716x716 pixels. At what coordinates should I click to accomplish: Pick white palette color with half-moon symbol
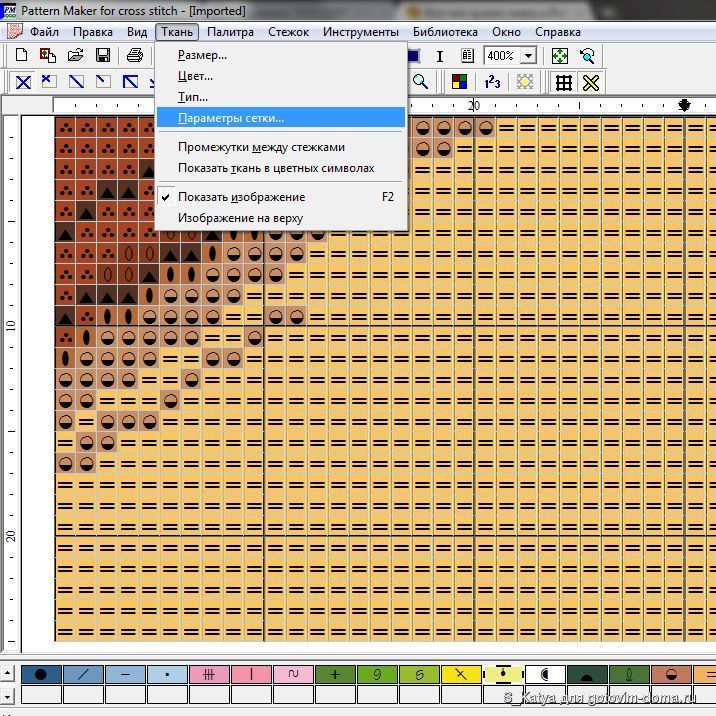545,674
